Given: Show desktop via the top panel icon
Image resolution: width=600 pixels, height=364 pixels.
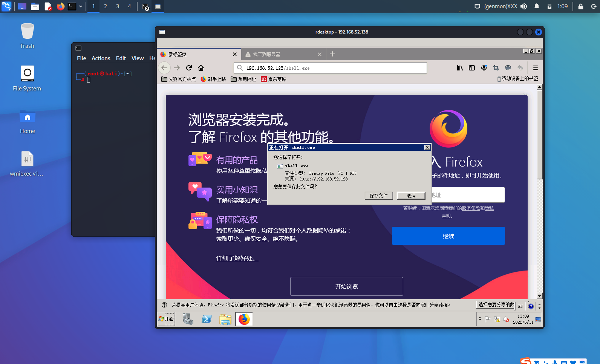Looking at the screenshot, I should coord(22,6).
